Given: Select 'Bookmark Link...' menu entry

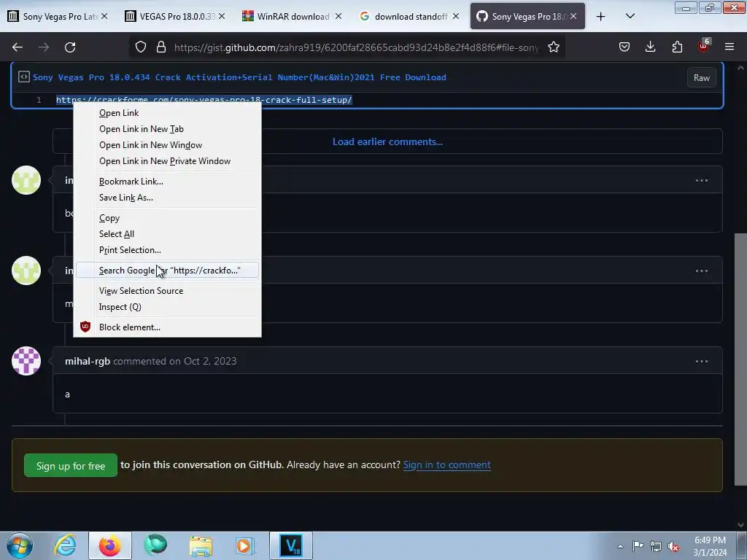Looking at the screenshot, I should click(167, 182).
